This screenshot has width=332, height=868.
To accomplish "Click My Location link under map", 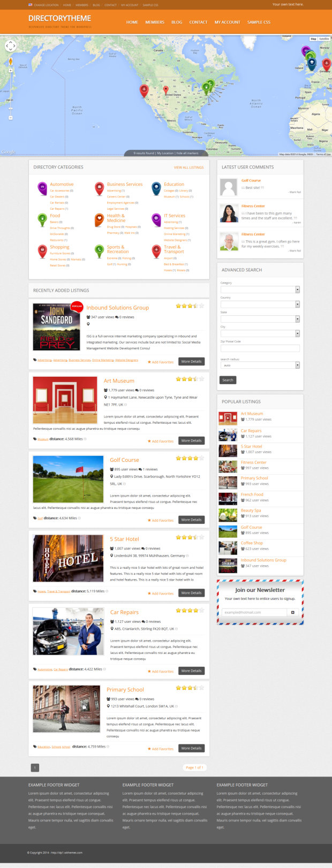I will tap(165, 153).
